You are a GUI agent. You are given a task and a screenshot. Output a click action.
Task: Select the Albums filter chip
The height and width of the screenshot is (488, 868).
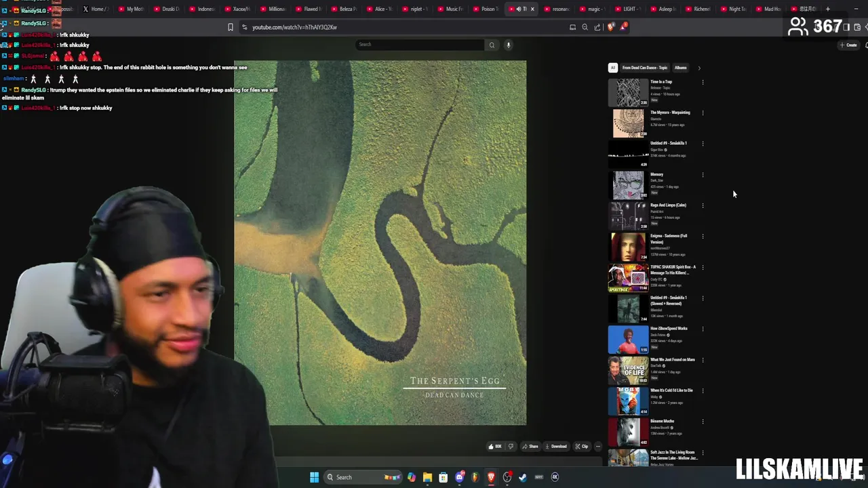[x=680, y=68]
